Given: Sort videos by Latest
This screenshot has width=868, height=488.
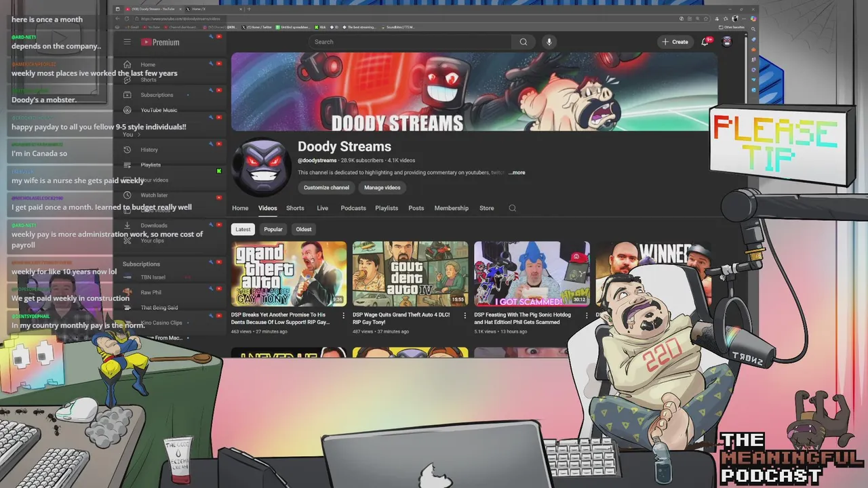Looking at the screenshot, I should click(x=243, y=229).
